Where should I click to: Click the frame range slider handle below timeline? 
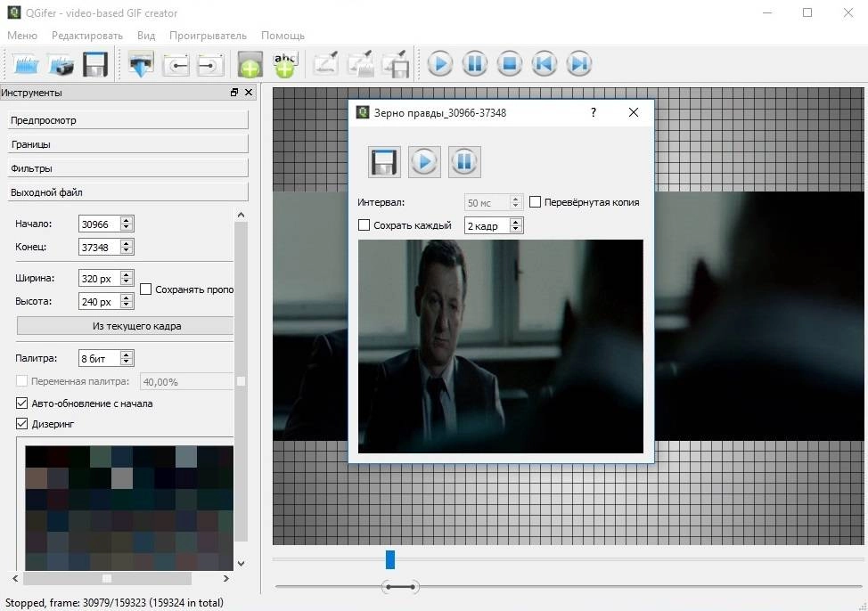pos(400,587)
